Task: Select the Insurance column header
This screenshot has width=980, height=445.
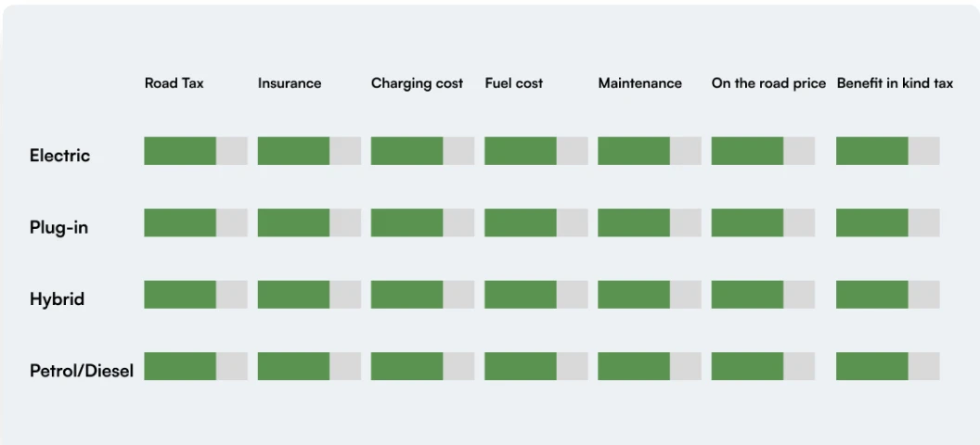Action: pos(290,83)
